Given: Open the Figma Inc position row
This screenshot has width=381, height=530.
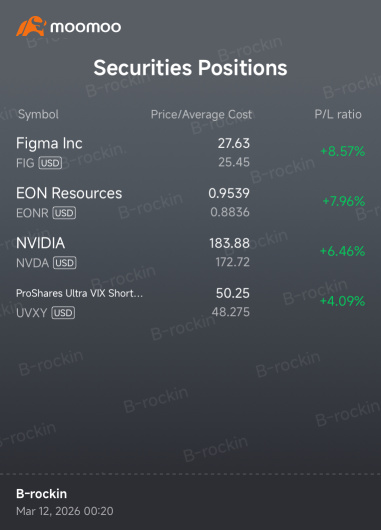Looking at the screenshot, I should 190,152.
